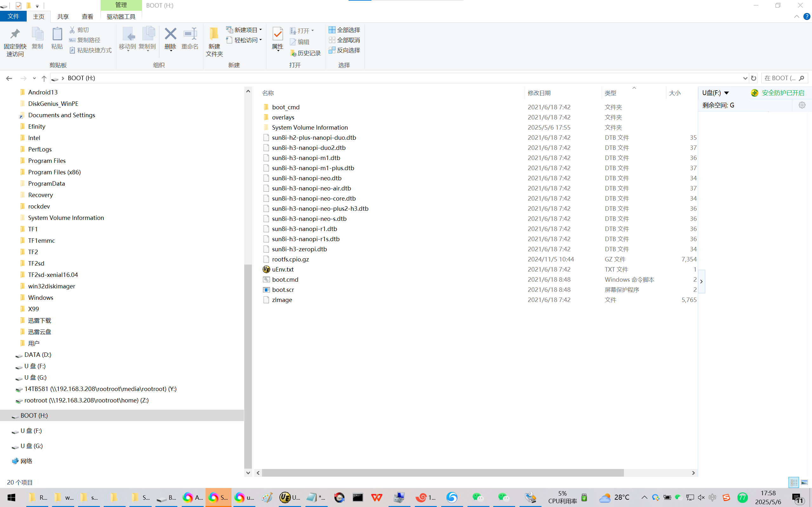Screen dimensions: 812x507
Task: Open Windows Start menu on taskbar
Action: pyautogui.click(x=11, y=497)
